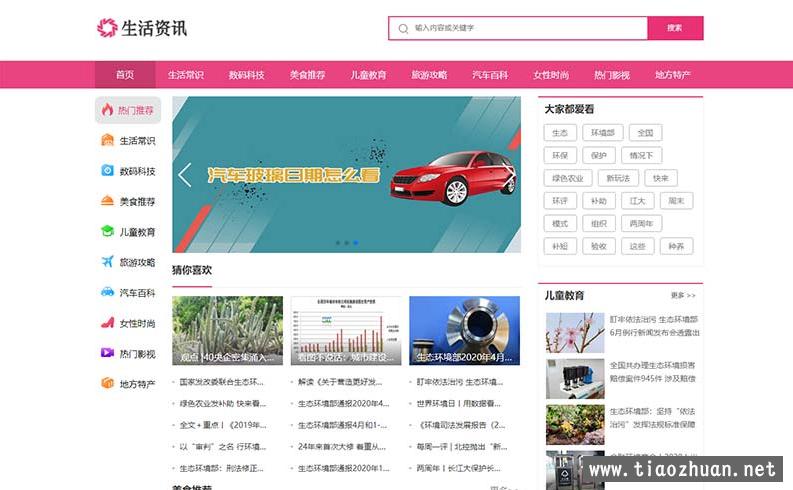Select the second carousel indicator dot
Screen dimensions: 793x490
pyautogui.click(x=347, y=243)
